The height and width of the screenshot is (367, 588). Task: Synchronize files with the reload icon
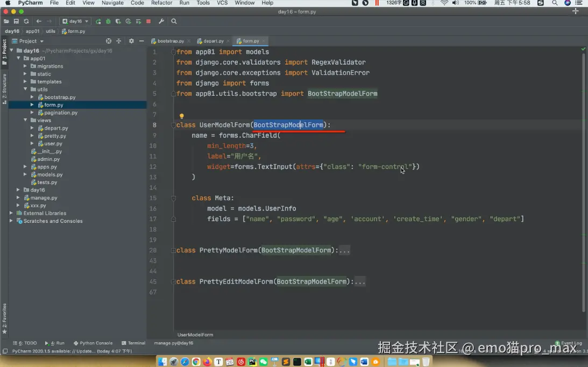(26, 22)
